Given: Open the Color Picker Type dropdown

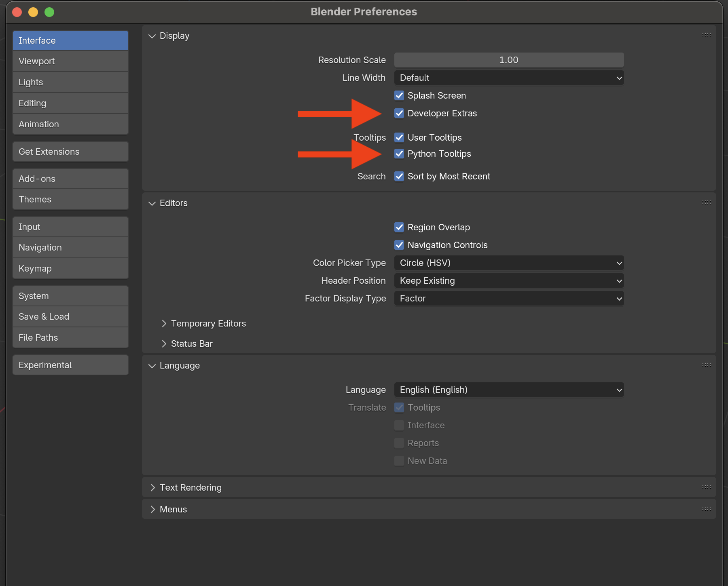Looking at the screenshot, I should coord(509,263).
